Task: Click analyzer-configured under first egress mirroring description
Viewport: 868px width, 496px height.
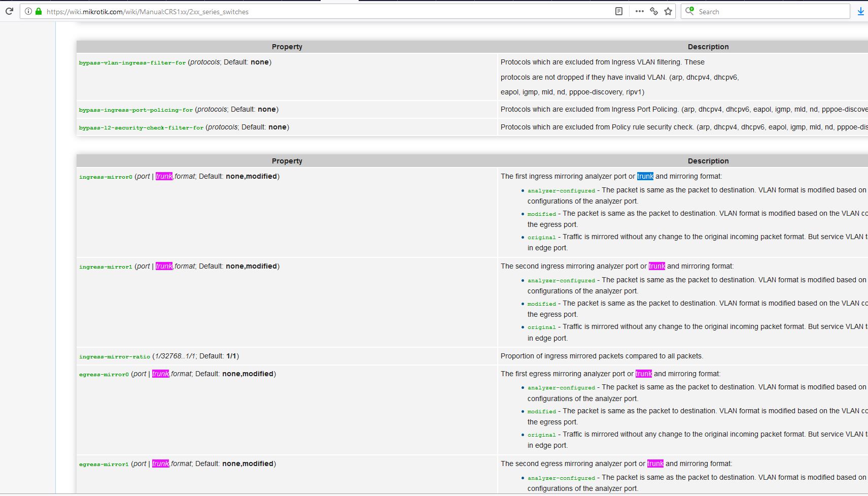Action: (x=561, y=387)
